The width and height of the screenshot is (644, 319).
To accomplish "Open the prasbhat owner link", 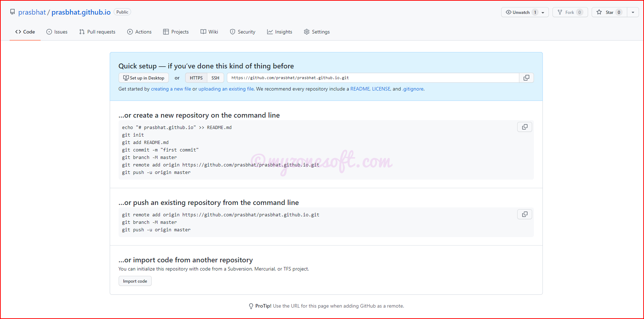I will (x=32, y=12).
